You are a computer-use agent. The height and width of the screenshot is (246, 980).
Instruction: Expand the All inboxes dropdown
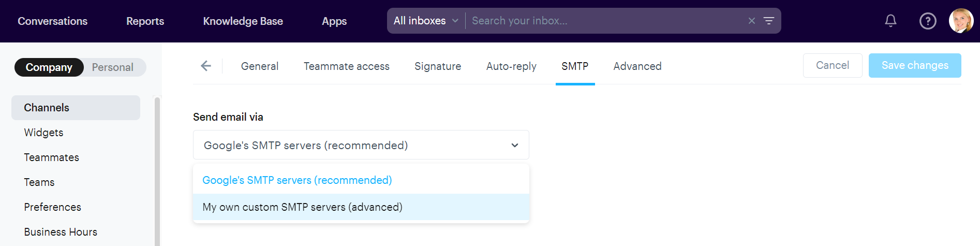pos(426,21)
